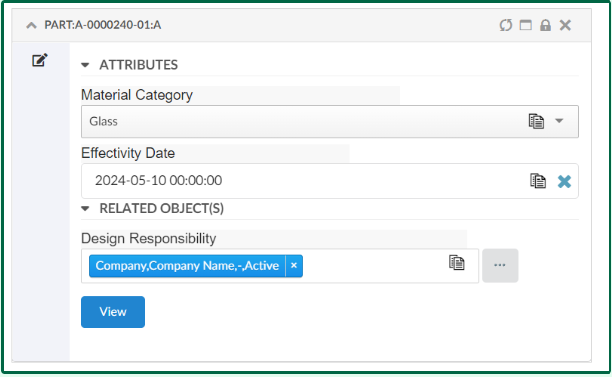Open the ellipsis browse button for Design Responsibility
612x377 pixels.
[x=500, y=265]
